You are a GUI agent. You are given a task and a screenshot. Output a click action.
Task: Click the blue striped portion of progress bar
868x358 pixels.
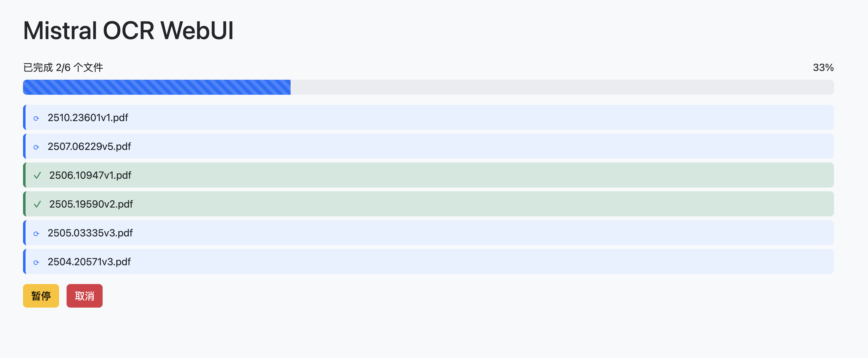[x=157, y=87]
